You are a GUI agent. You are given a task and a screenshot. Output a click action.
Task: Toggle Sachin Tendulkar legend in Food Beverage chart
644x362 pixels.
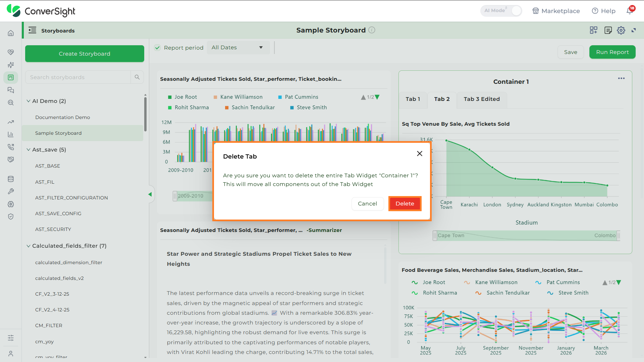pyautogui.click(x=502, y=293)
